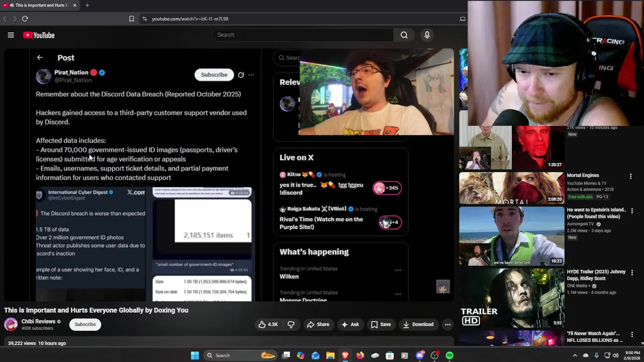This screenshot has height=362, width=644.
Task: Open the Copilot taskbar icon
Action: click(300, 355)
